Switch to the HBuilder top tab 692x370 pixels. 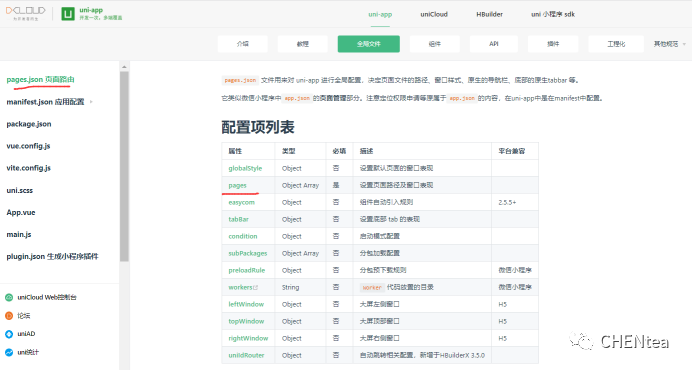[489, 14]
